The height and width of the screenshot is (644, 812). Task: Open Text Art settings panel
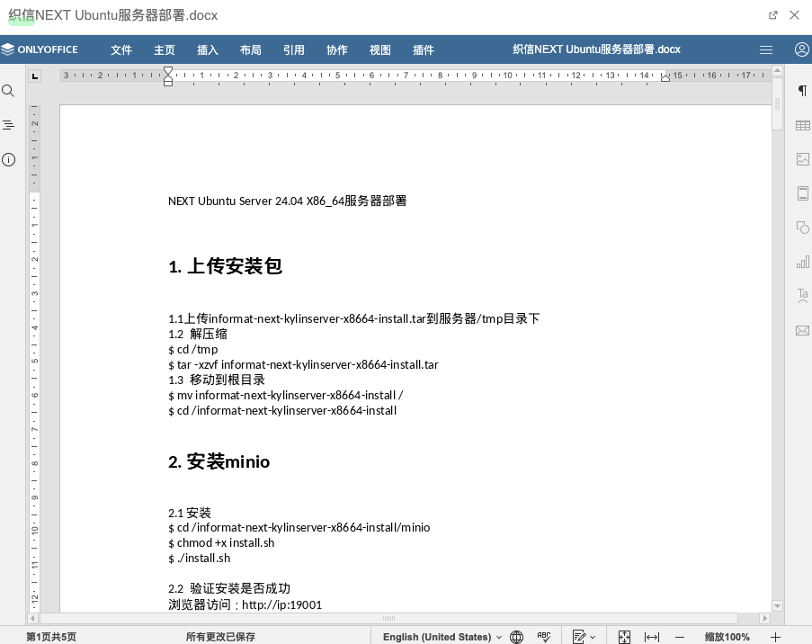(802, 296)
